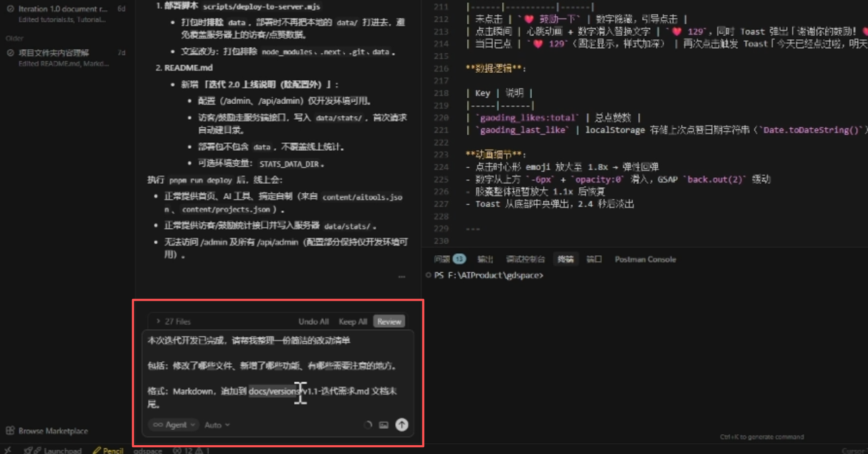Switch to the Postman Console tab
This screenshot has width=868, height=454.
point(645,259)
